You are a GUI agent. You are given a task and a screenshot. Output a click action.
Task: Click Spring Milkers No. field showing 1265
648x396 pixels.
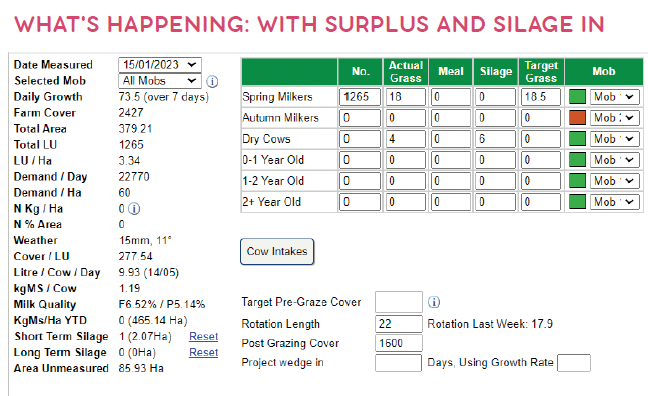[x=360, y=97]
